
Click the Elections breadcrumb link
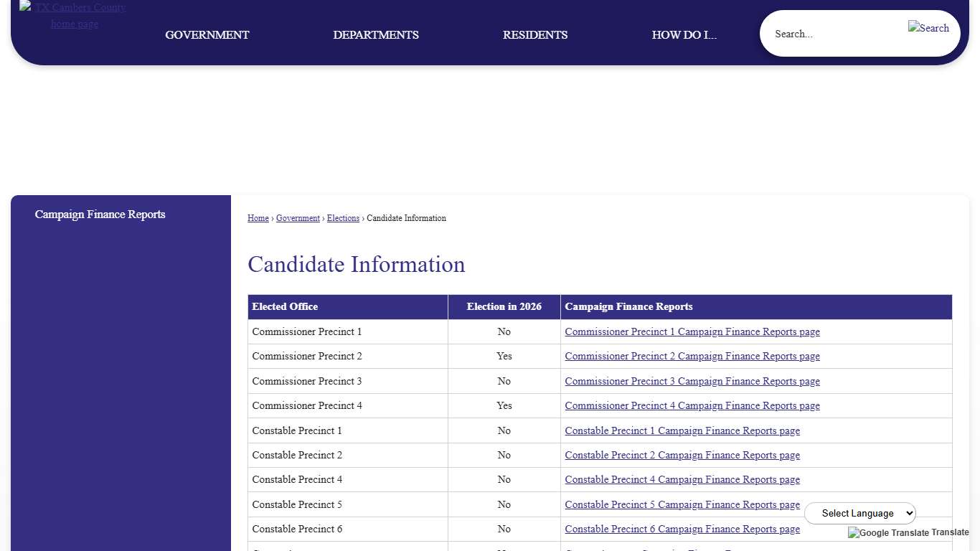pos(343,218)
